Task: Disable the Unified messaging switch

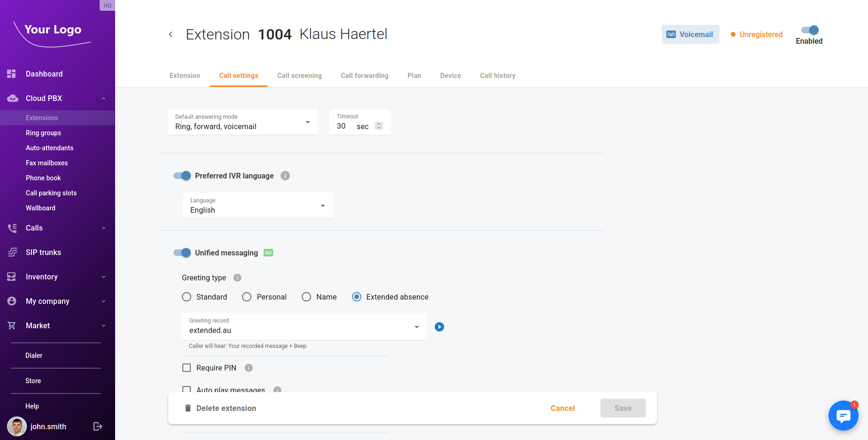Action: pyautogui.click(x=182, y=253)
